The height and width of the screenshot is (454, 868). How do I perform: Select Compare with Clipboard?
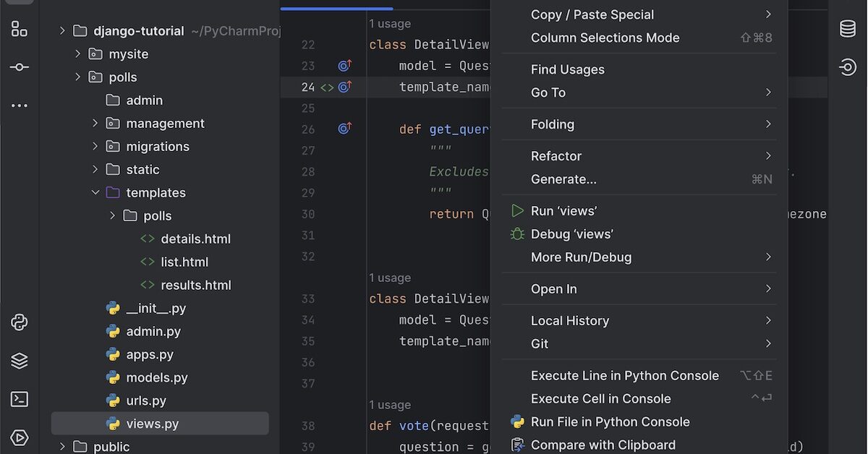pos(603,445)
